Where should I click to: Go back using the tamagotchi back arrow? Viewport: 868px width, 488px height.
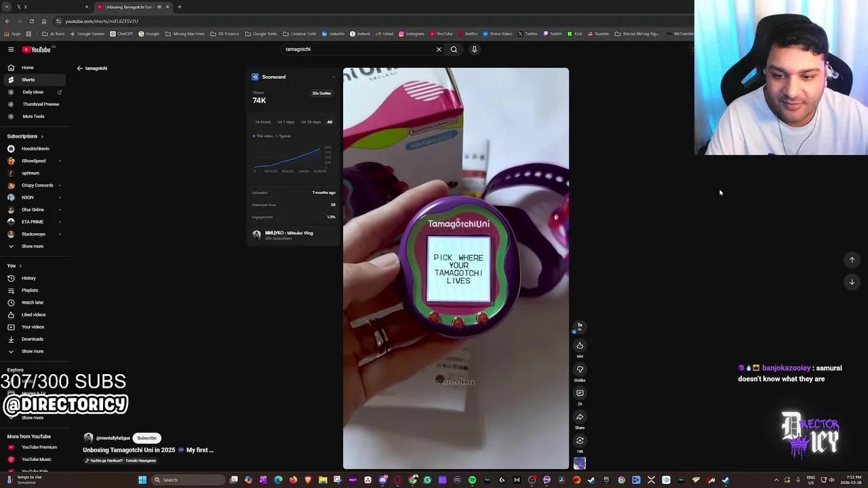[x=79, y=68]
